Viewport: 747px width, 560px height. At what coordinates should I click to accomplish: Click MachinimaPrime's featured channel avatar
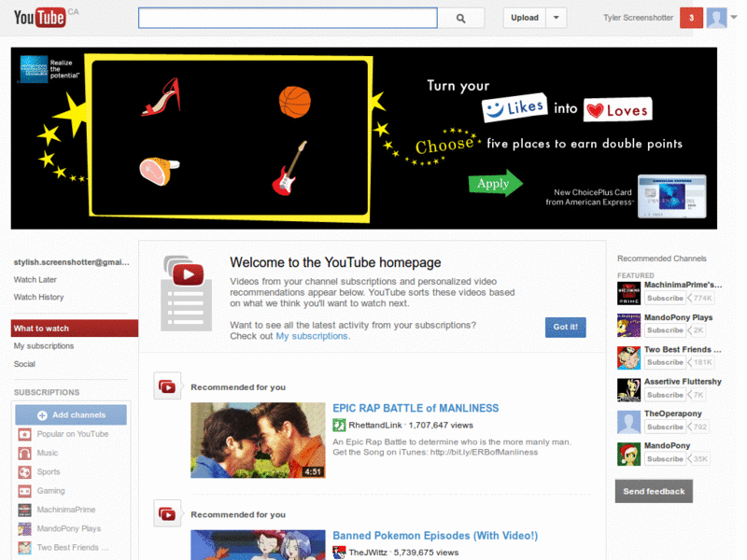click(628, 293)
